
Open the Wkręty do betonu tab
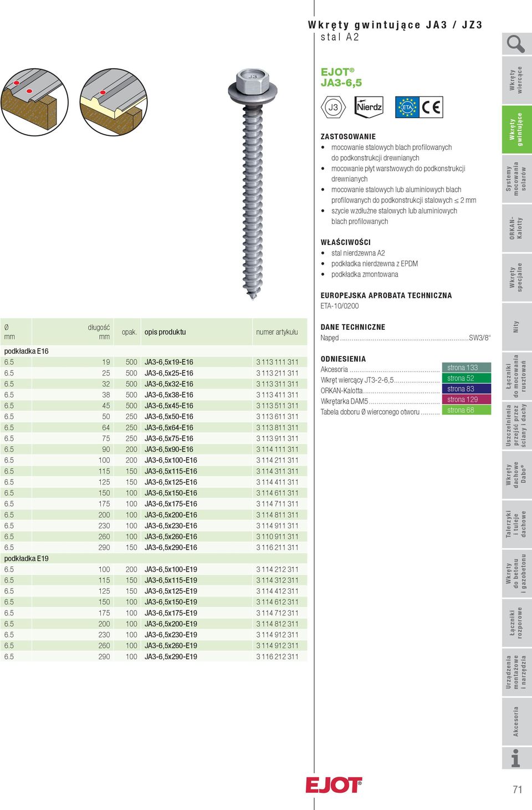(516, 573)
